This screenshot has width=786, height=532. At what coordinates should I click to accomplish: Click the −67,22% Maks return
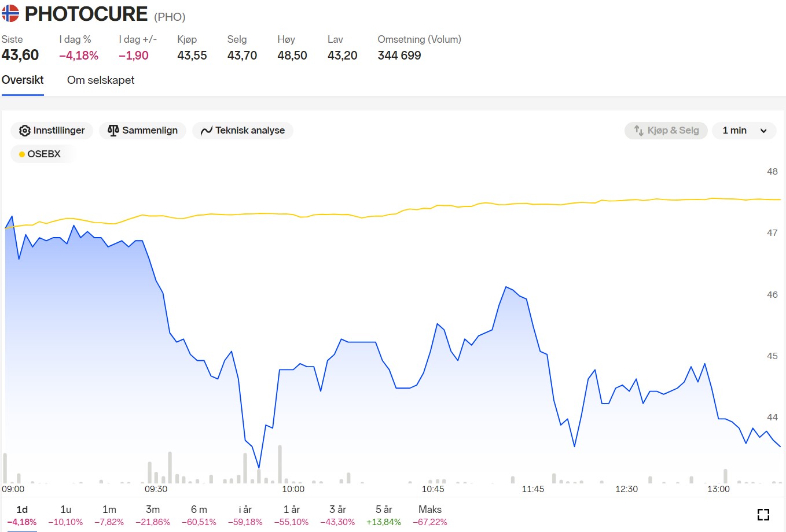click(x=430, y=522)
